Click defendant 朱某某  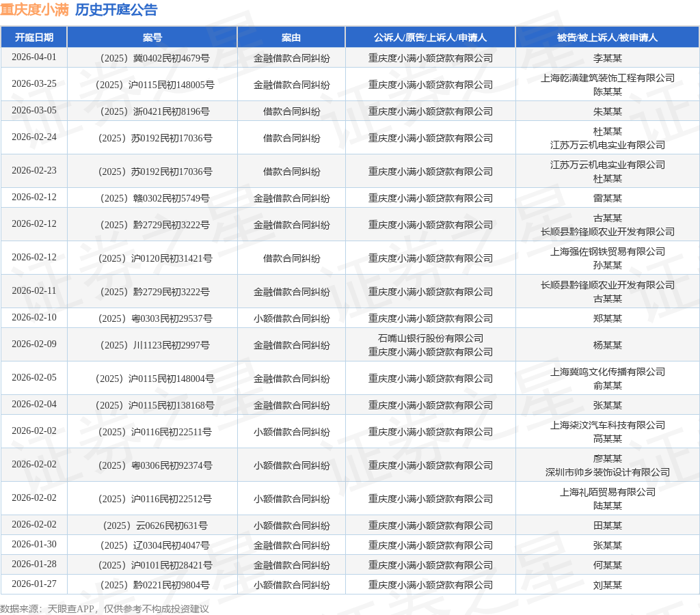[607, 111]
